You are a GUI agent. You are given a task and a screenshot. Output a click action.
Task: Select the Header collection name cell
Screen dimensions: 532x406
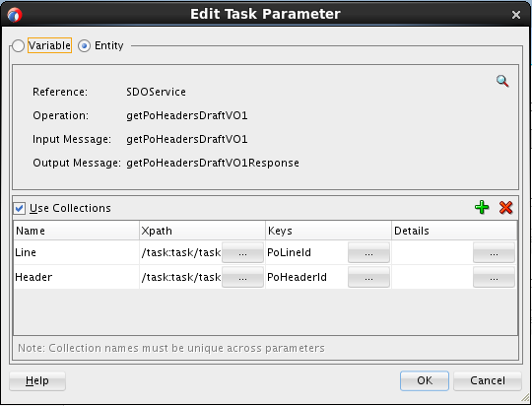coord(76,277)
